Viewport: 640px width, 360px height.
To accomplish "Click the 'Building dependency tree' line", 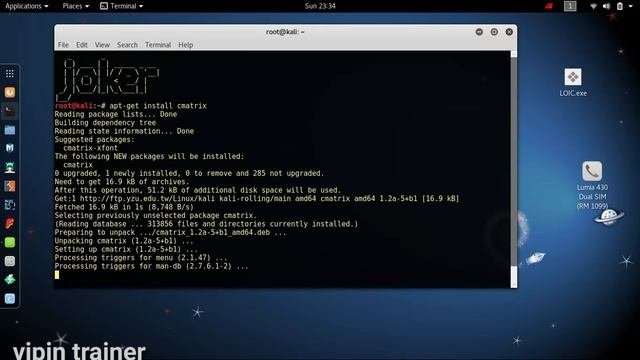I will tap(105, 123).
